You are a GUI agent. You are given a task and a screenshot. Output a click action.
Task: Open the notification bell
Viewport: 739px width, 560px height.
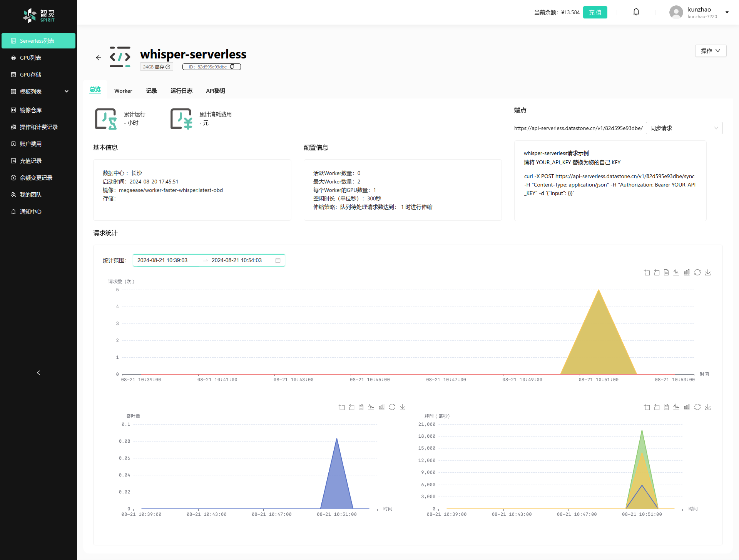click(636, 12)
